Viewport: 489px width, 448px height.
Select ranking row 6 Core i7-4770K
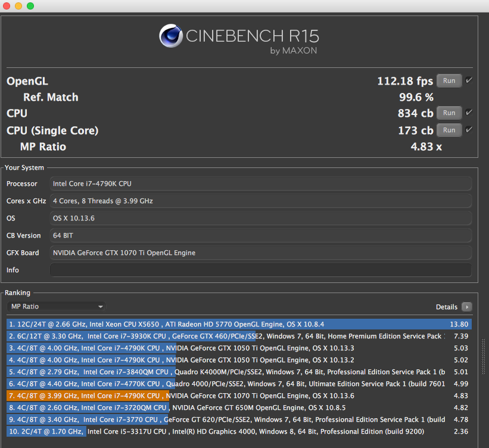(239, 384)
